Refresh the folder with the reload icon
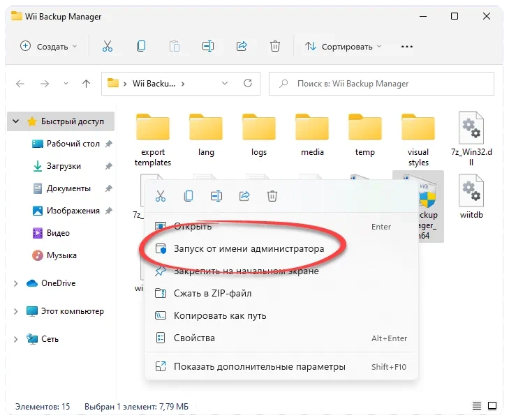The height and width of the screenshot is (420, 509). tap(248, 83)
